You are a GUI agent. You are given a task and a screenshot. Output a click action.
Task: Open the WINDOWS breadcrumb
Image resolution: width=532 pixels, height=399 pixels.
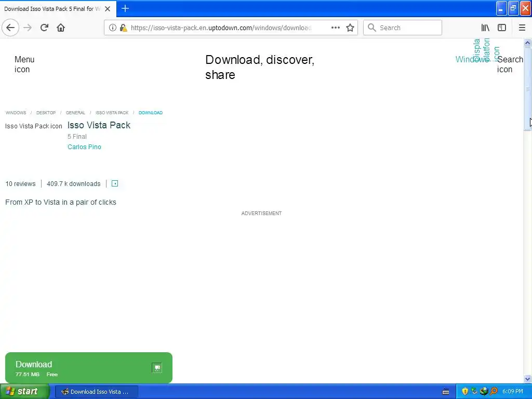tap(16, 113)
